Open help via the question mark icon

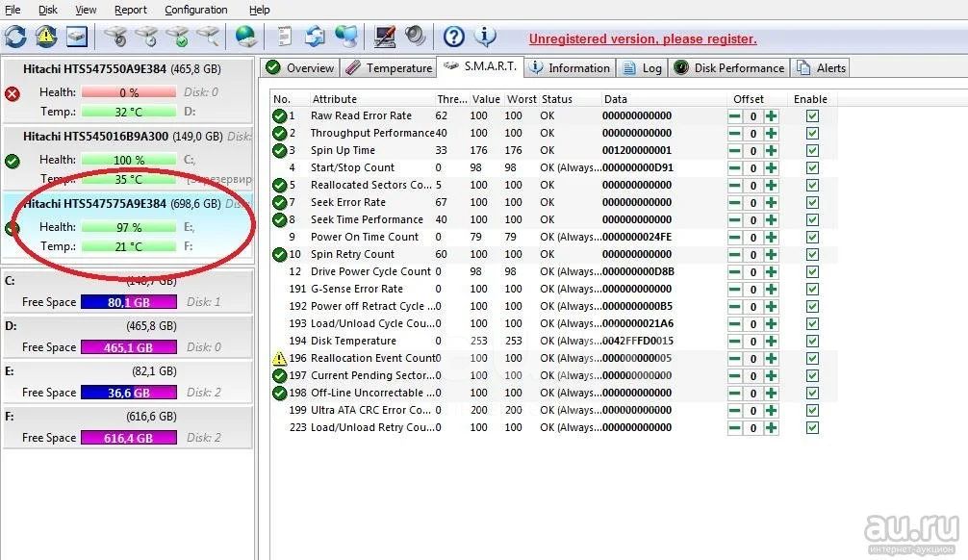tap(454, 37)
